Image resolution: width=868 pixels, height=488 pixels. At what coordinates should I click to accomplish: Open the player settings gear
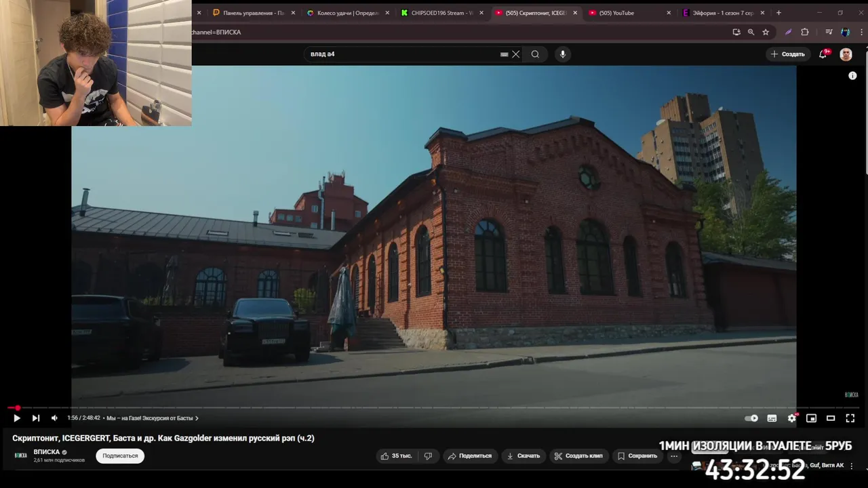791,418
